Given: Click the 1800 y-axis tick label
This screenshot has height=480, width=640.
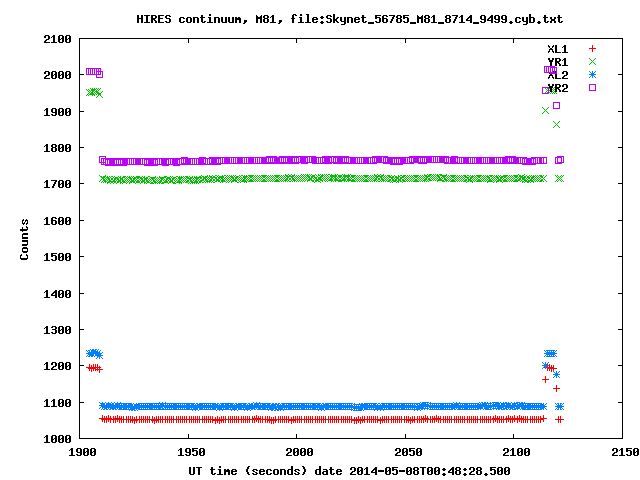Looking at the screenshot, I should pos(58,148).
